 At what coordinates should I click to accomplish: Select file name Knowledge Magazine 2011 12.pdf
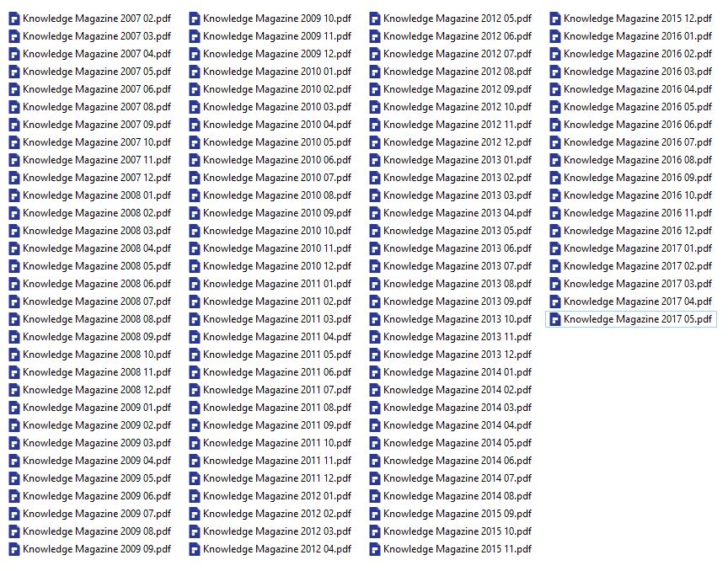coord(276,478)
